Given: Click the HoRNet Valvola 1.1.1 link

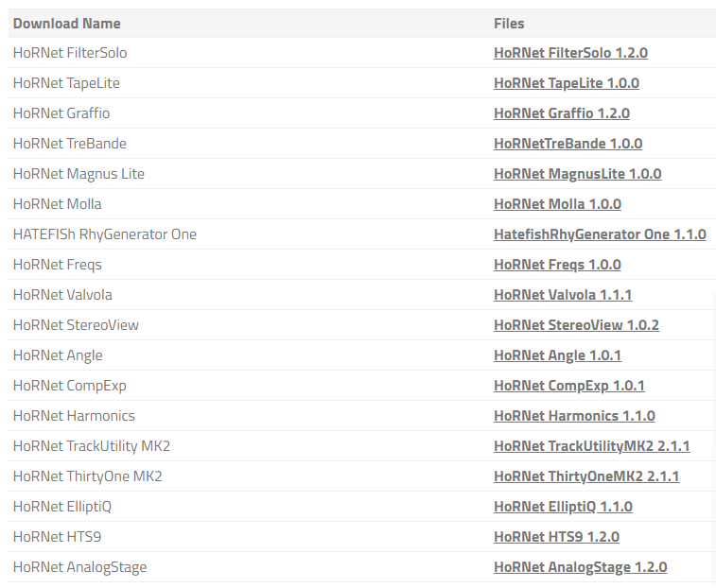Looking at the screenshot, I should pos(563,295).
